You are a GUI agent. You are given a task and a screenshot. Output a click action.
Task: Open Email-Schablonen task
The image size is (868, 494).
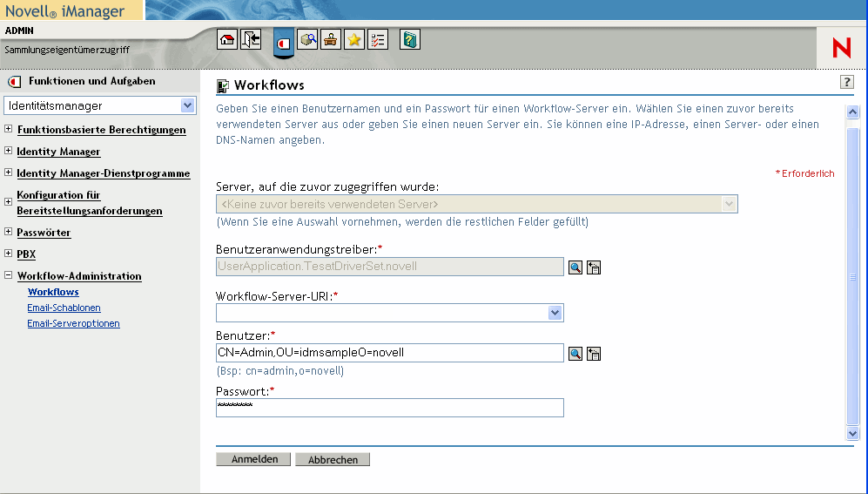[x=64, y=308]
